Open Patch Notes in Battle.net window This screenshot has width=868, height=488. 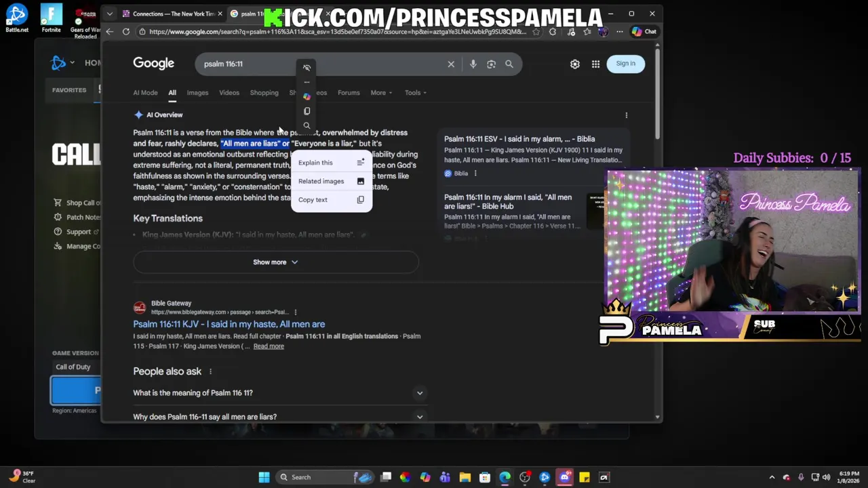[78, 218]
